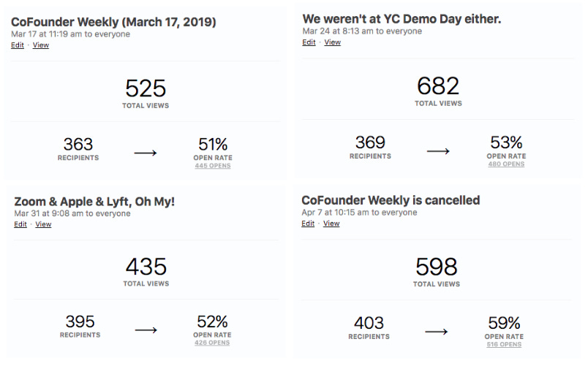Click the title CoFounder Weekly (March 17, 2019)
Image resolution: width=588 pixels, height=369 pixels.
coord(113,22)
